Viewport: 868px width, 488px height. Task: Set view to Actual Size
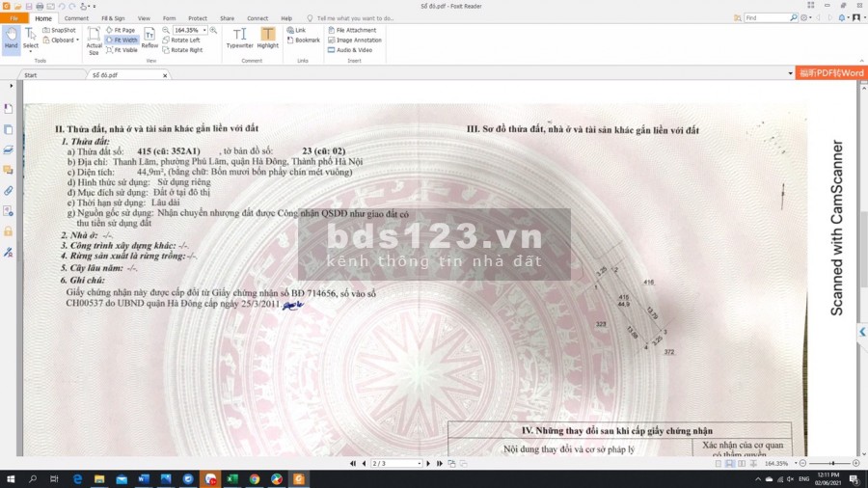pyautogui.click(x=94, y=41)
